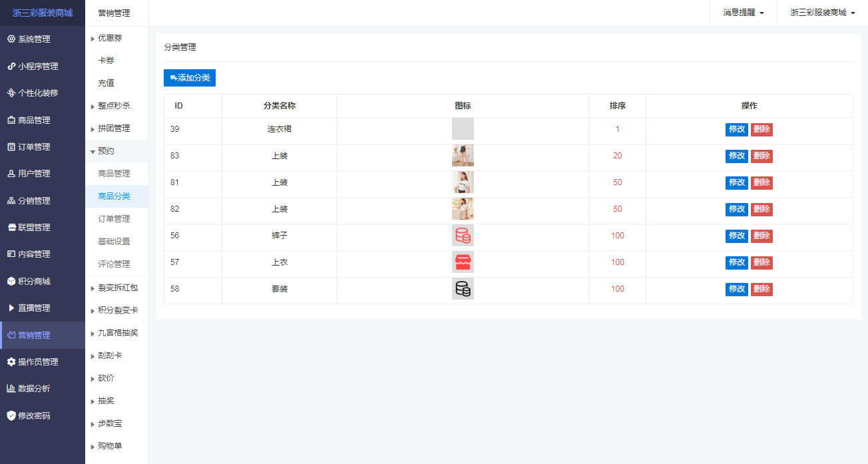
Task: Click the thumbnail image for ID 83
Action: tap(463, 156)
